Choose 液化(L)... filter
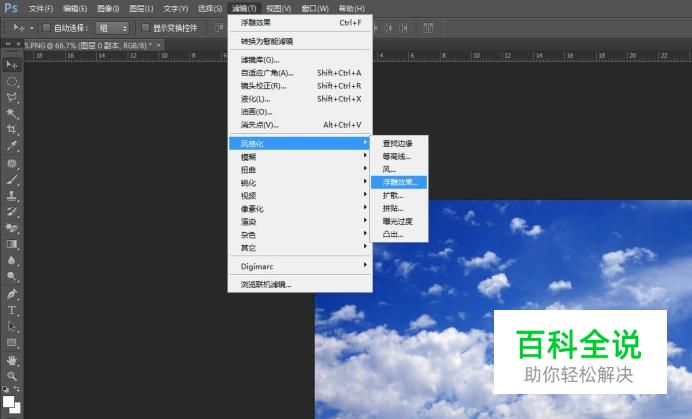 coord(300,99)
